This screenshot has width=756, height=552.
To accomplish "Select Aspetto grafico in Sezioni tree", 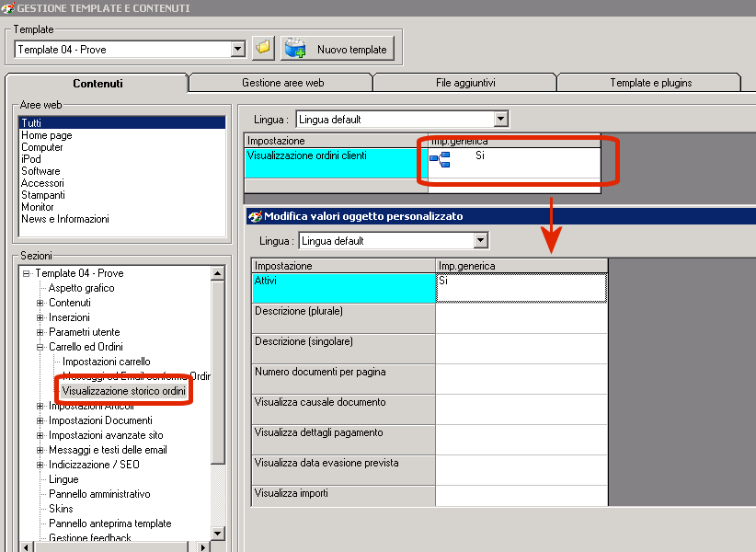I will click(82, 288).
